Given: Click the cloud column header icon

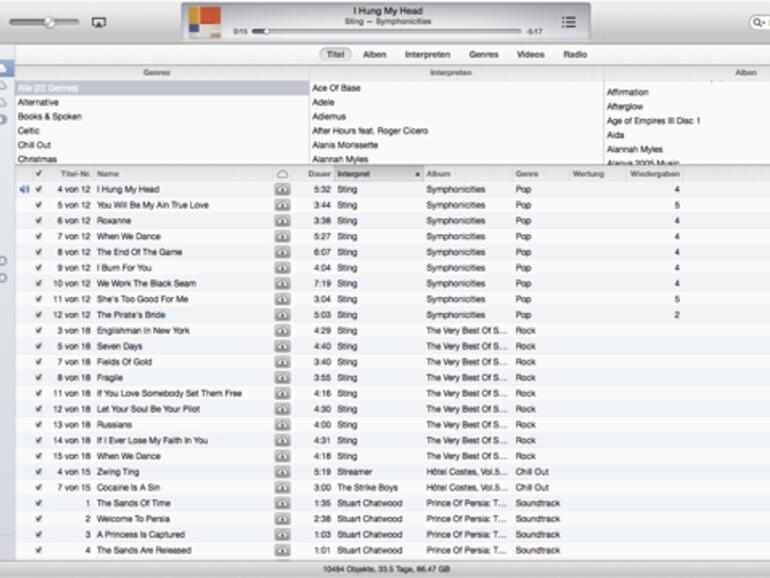Looking at the screenshot, I should [x=282, y=174].
